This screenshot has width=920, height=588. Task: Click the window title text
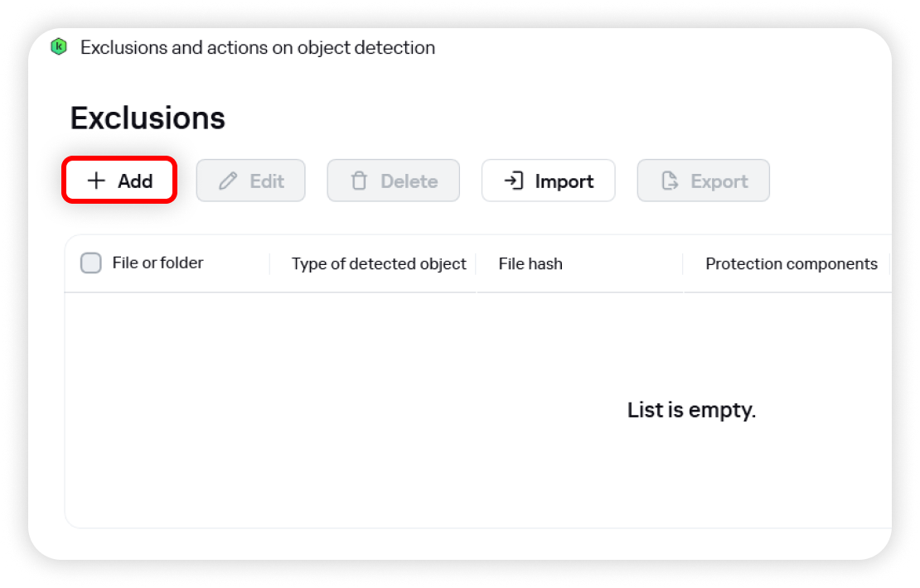tap(257, 47)
